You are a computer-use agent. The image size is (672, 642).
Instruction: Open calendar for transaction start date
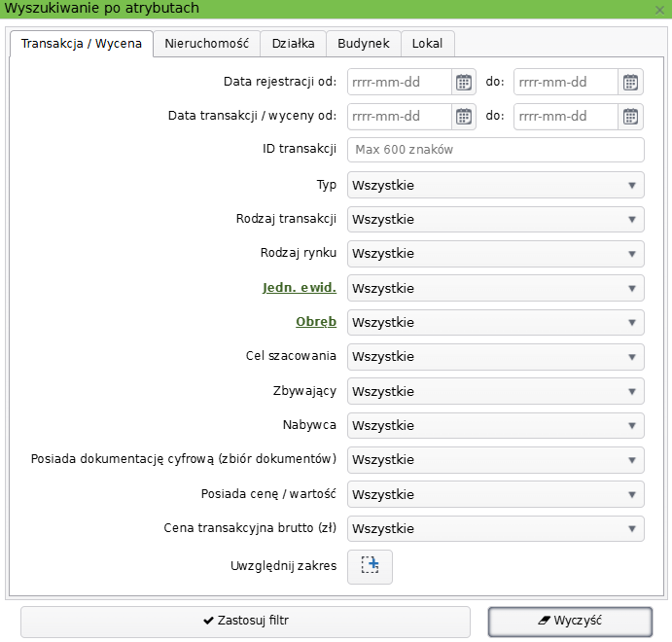click(x=464, y=117)
